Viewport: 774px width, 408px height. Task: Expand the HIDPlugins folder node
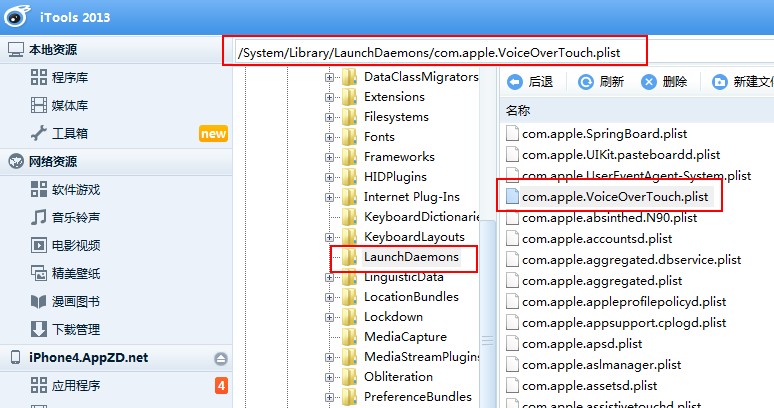click(x=329, y=177)
